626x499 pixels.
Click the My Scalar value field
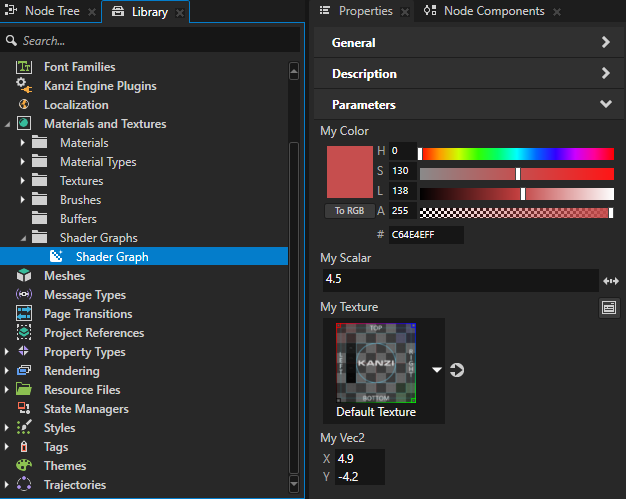click(x=460, y=279)
